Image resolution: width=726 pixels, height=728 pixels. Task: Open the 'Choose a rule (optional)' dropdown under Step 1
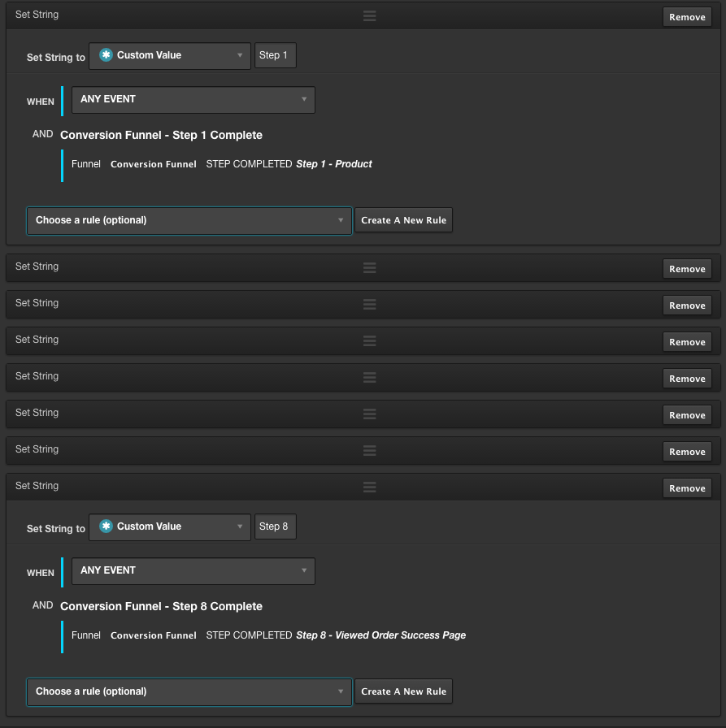[189, 220]
